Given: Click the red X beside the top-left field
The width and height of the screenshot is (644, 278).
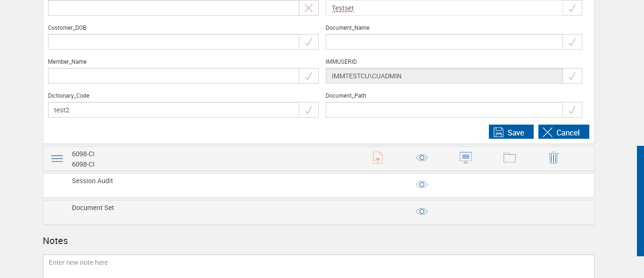Looking at the screenshot, I should [x=309, y=8].
